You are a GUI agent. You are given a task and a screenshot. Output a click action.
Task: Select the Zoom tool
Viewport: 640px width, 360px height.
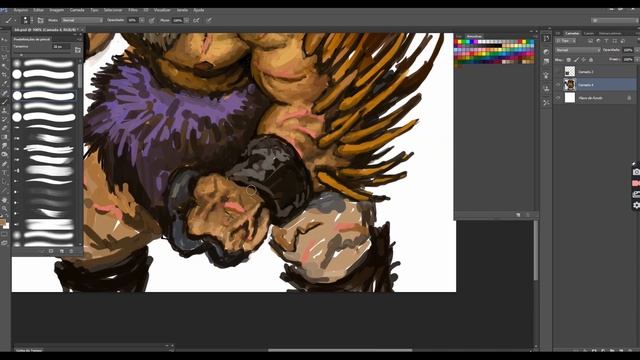4,209
